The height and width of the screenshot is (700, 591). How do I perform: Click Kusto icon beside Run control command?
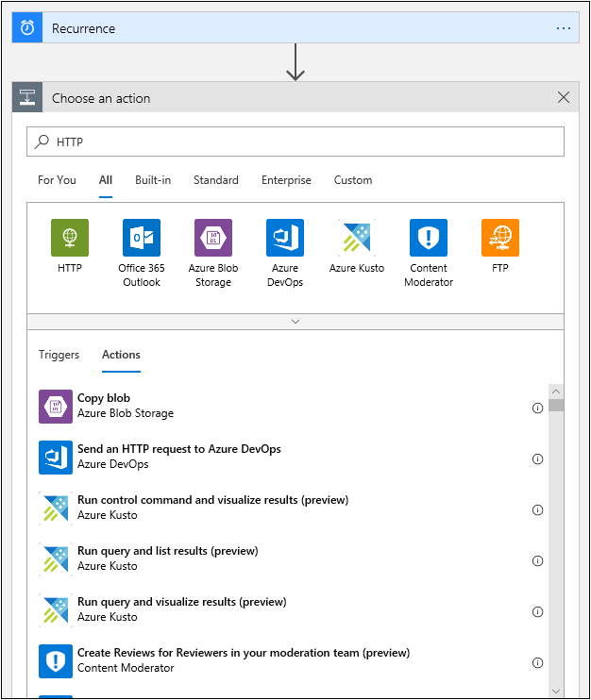(56, 508)
